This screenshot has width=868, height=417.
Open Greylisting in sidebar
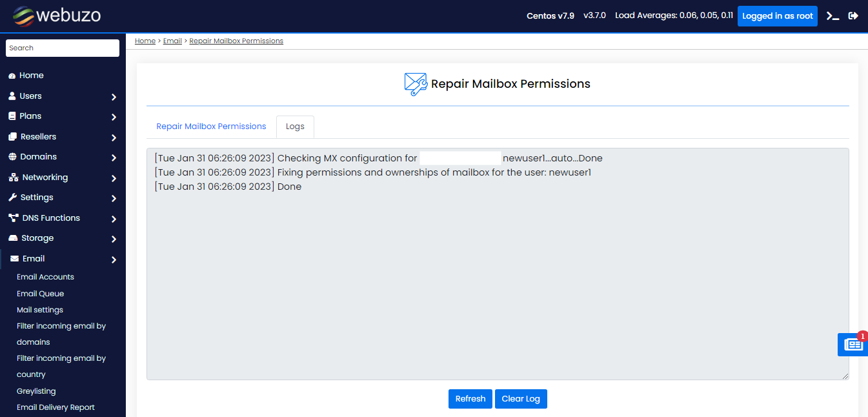(x=36, y=391)
